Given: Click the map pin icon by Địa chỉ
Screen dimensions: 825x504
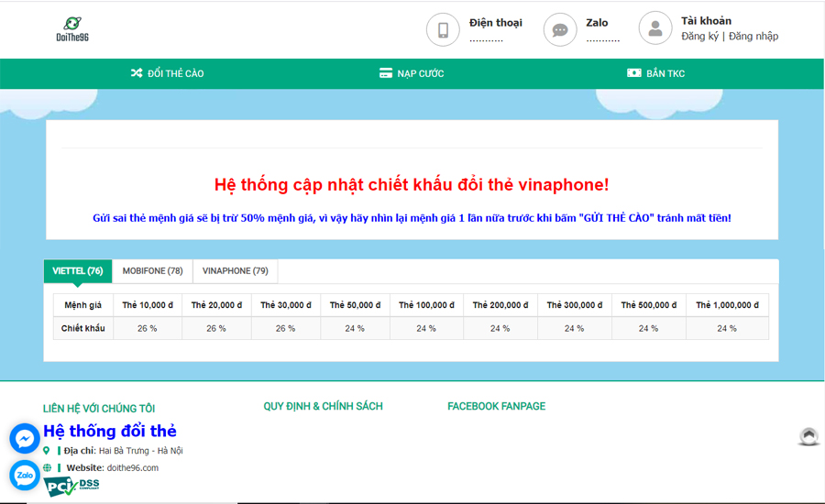Looking at the screenshot, I should pyautogui.click(x=47, y=450).
